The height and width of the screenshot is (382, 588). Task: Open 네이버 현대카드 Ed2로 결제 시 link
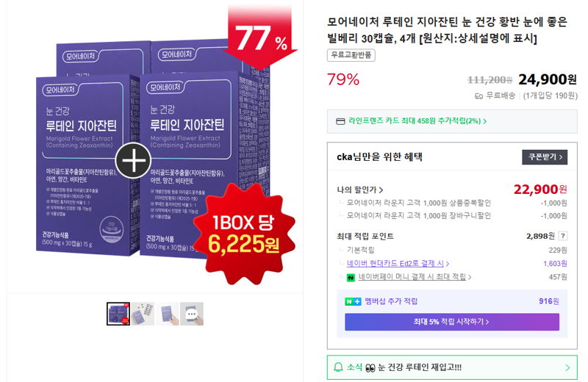[395, 264]
